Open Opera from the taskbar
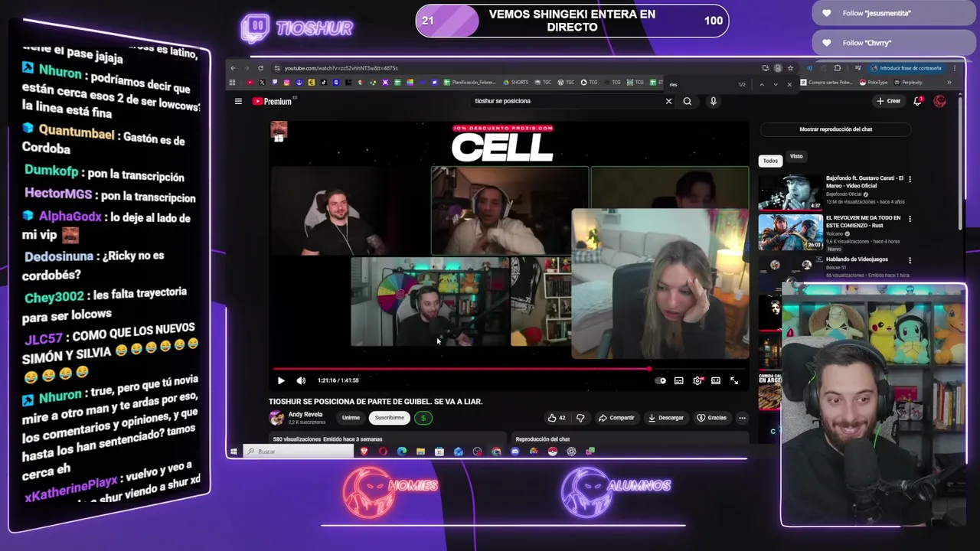The height and width of the screenshot is (551, 980). click(x=383, y=452)
